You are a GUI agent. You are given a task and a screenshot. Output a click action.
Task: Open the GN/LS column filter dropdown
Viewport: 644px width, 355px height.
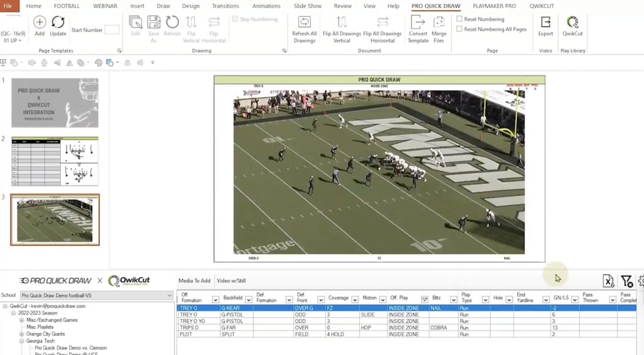click(x=576, y=300)
